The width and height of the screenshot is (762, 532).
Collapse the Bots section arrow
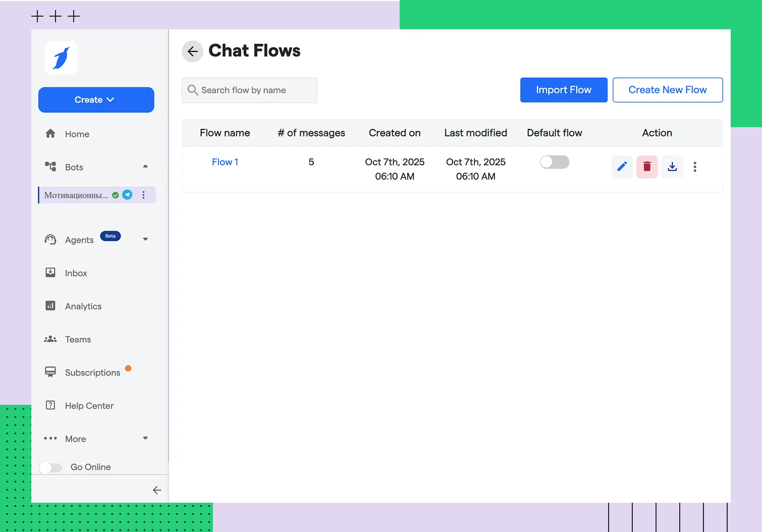145,167
